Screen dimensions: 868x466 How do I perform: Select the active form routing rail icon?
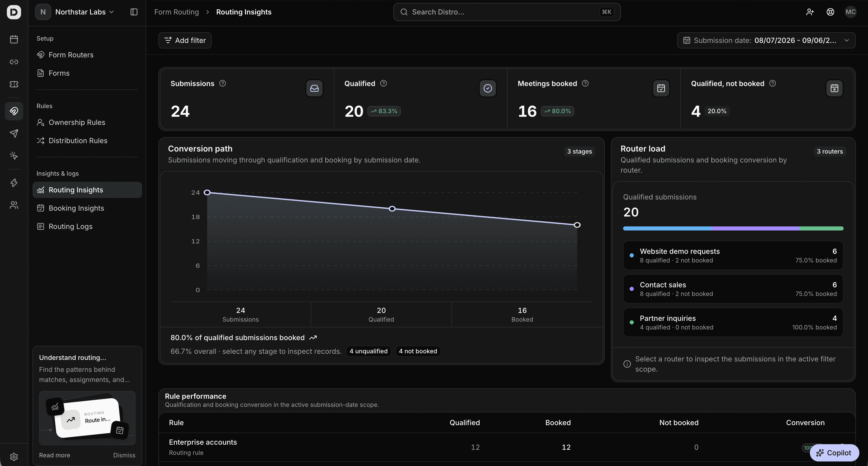14,111
